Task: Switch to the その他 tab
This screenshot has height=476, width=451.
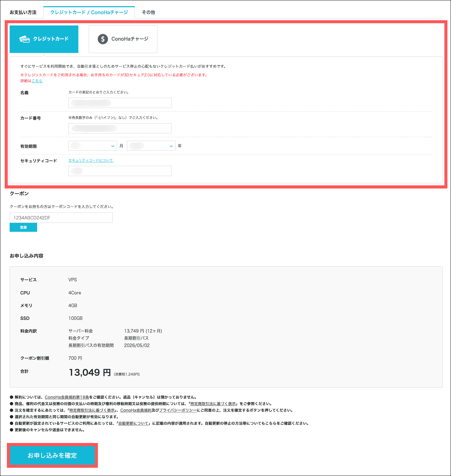Action: (x=148, y=12)
